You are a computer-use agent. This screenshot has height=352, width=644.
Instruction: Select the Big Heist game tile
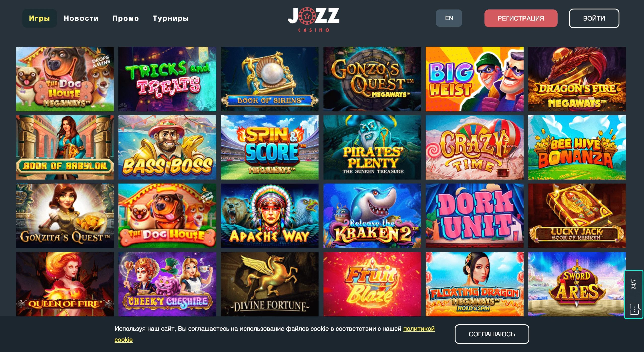pos(474,79)
